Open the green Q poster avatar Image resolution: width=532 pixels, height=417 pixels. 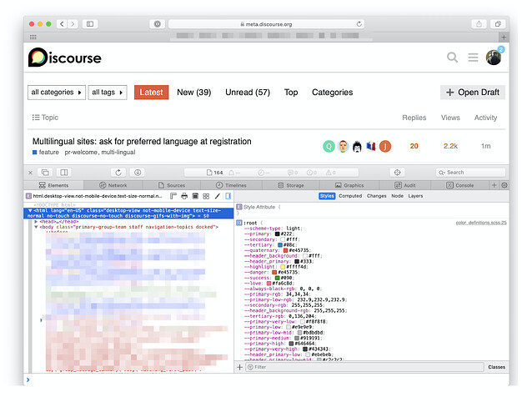coord(329,146)
